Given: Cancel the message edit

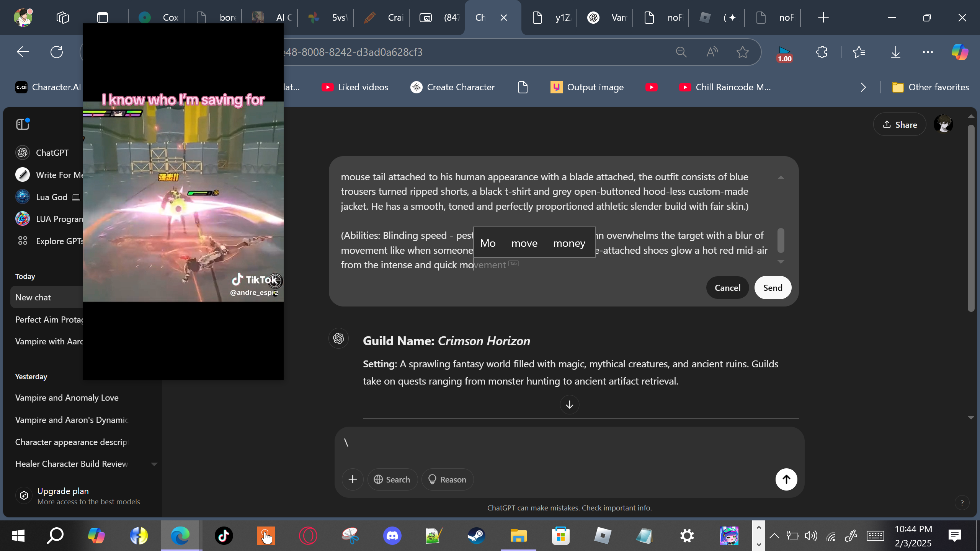Looking at the screenshot, I should tap(727, 288).
